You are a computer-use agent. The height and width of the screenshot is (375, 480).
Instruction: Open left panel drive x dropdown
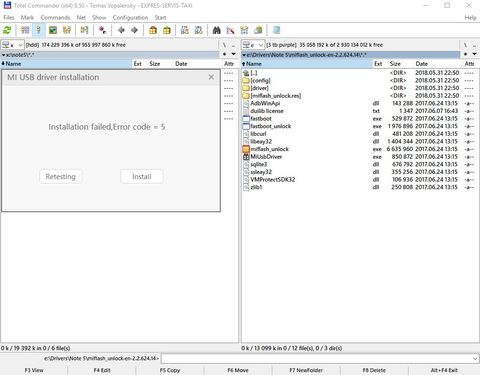pos(12,45)
